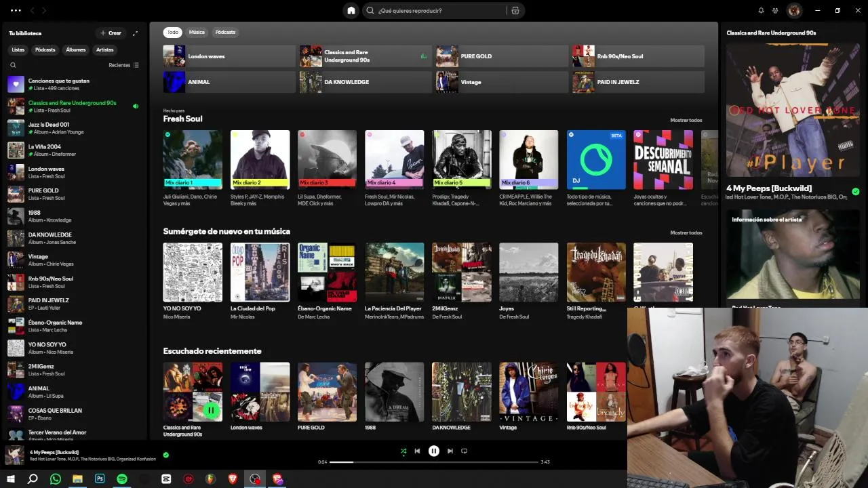Open DJ beta card
Image resolution: width=868 pixels, height=488 pixels.
[x=596, y=168]
